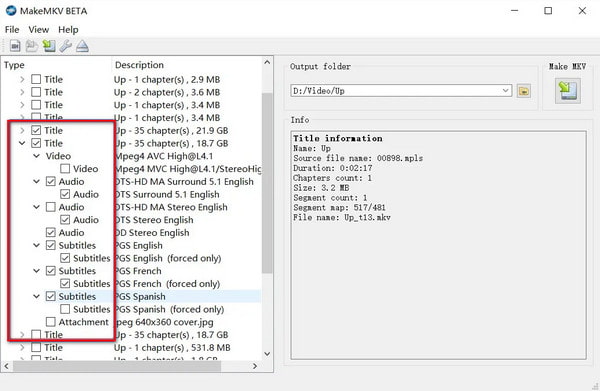Enable the cover.jpg Attachment checkbox

51,322
